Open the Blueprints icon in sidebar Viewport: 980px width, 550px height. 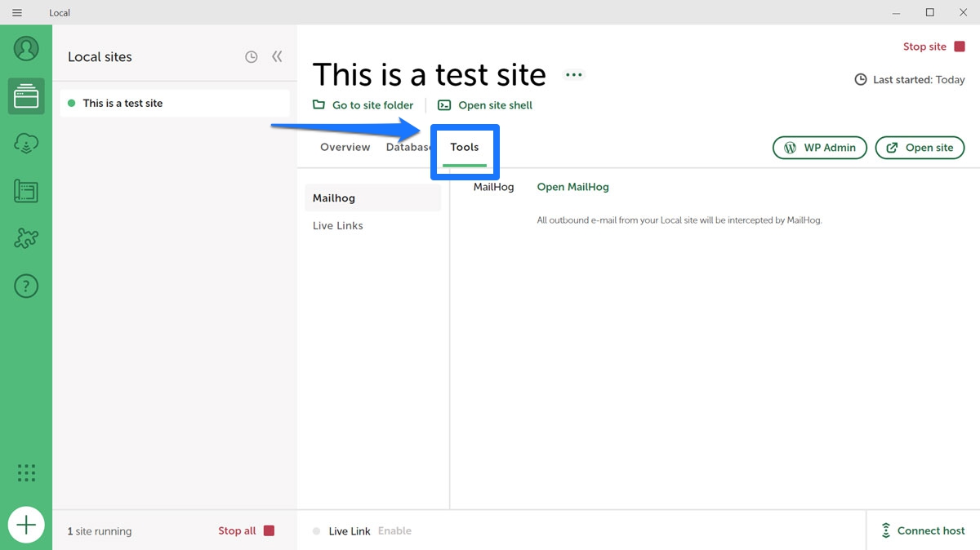26,192
